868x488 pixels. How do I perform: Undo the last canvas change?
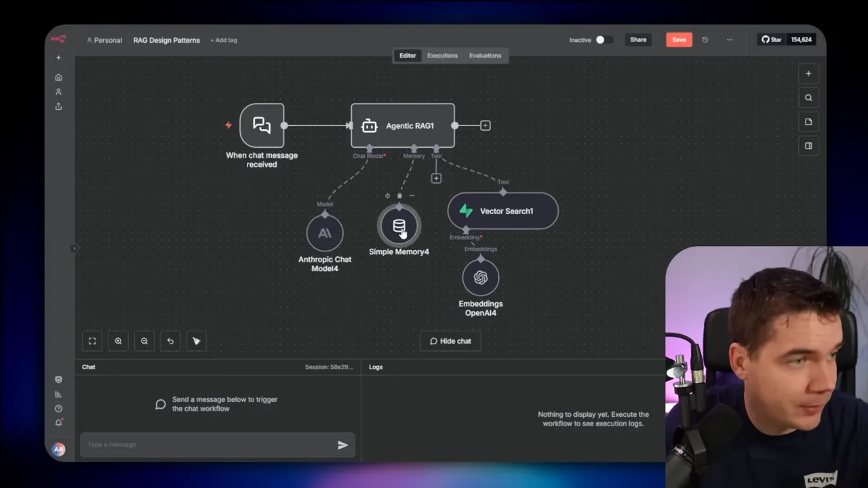(170, 341)
